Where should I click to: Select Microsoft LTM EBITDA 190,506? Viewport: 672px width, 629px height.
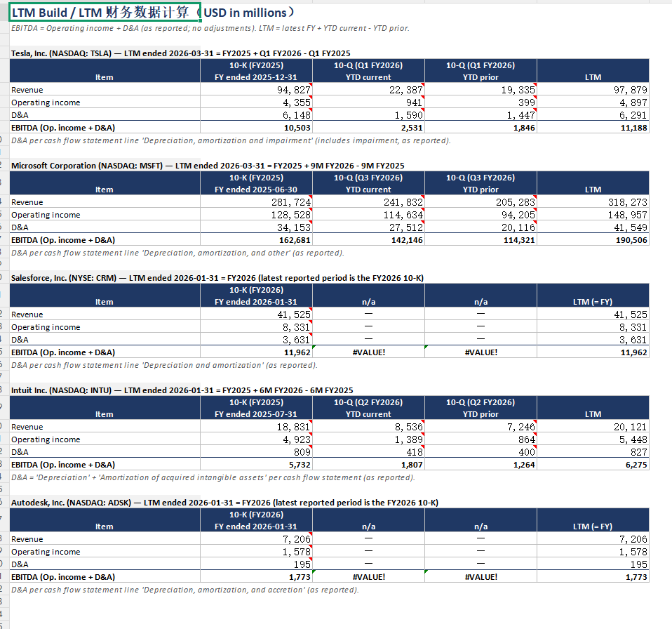click(593, 239)
